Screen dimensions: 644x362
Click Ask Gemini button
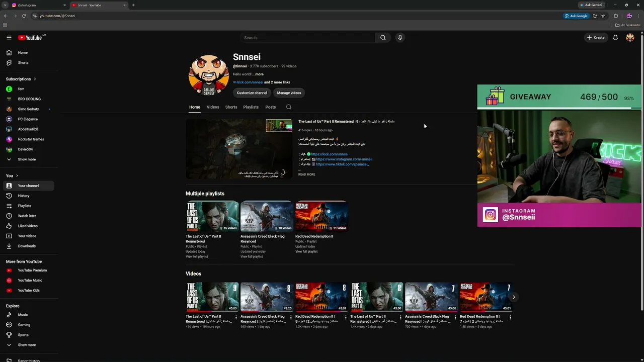[592, 5]
